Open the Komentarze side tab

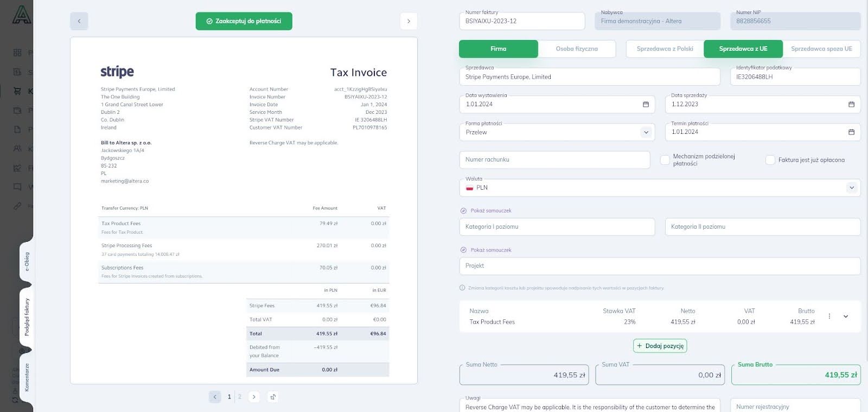27,377
